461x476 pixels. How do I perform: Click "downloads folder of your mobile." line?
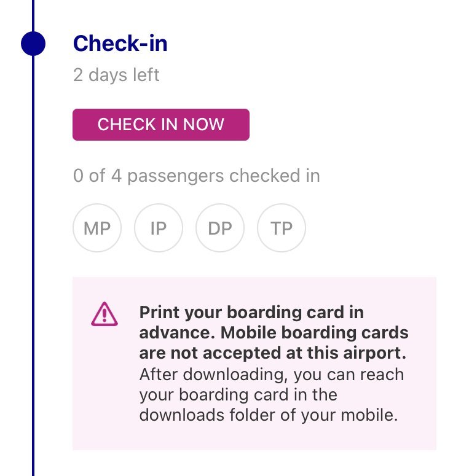[268, 415]
